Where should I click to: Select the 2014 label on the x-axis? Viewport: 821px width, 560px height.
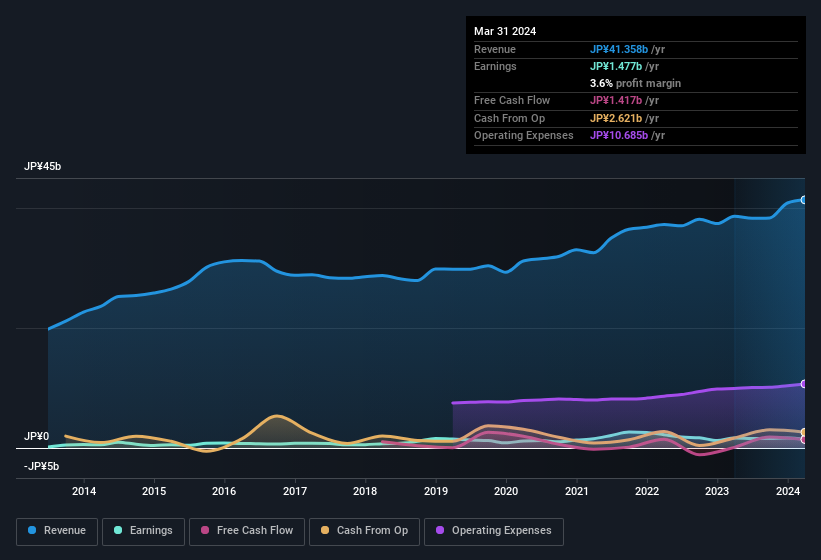[x=84, y=491]
